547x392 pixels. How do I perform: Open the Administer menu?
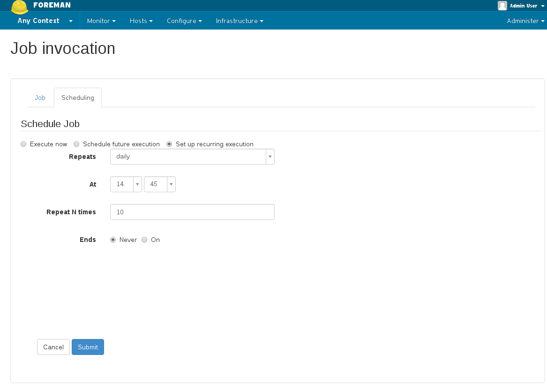click(525, 21)
